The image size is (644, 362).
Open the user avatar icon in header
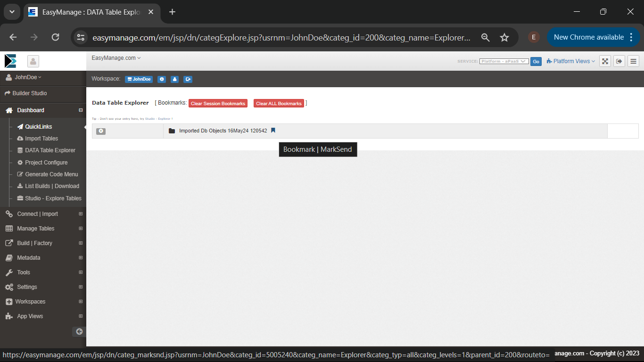click(33, 61)
